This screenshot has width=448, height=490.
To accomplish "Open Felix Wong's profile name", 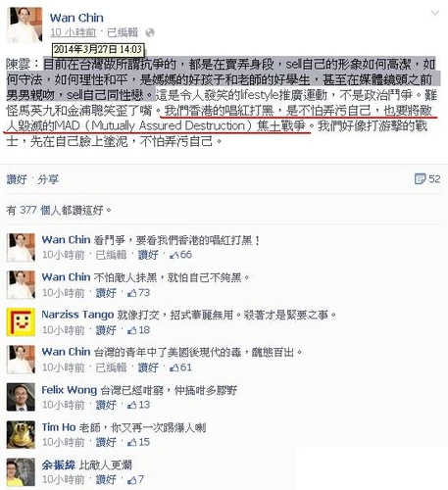I will 70,390.
